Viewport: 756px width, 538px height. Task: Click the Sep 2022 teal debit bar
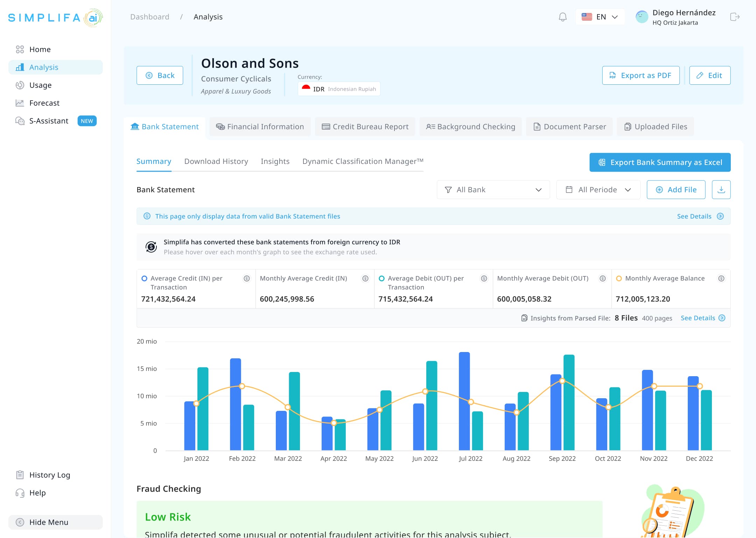569,402
